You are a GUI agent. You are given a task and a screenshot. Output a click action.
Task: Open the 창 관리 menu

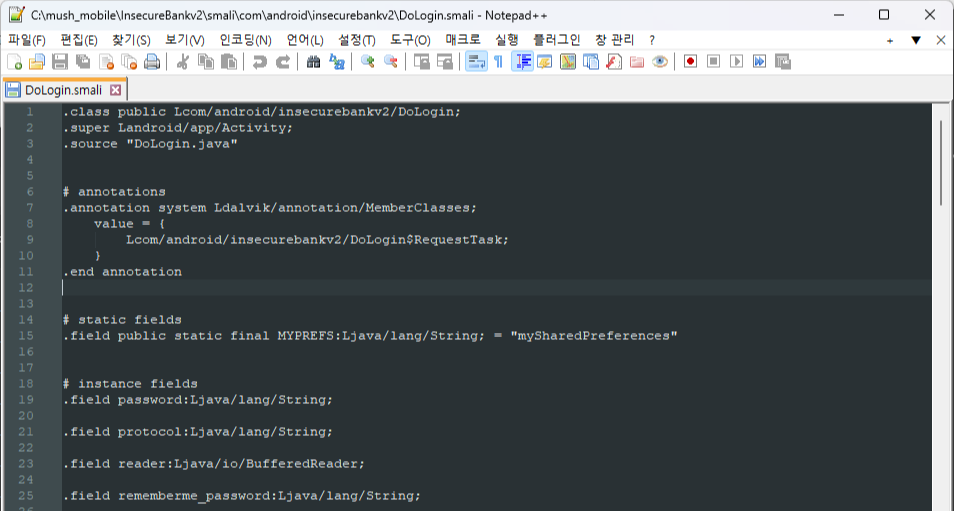click(x=615, y=40)
